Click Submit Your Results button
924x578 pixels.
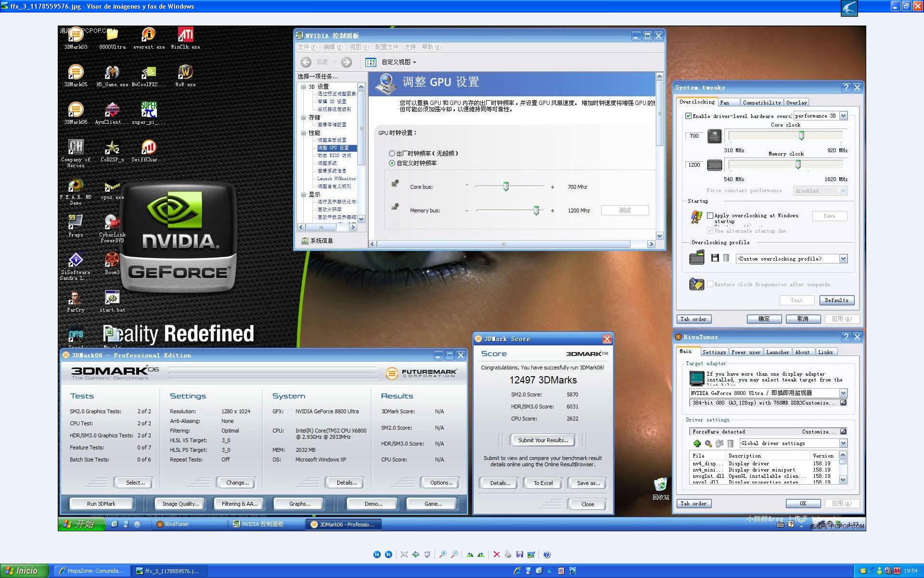543,440
